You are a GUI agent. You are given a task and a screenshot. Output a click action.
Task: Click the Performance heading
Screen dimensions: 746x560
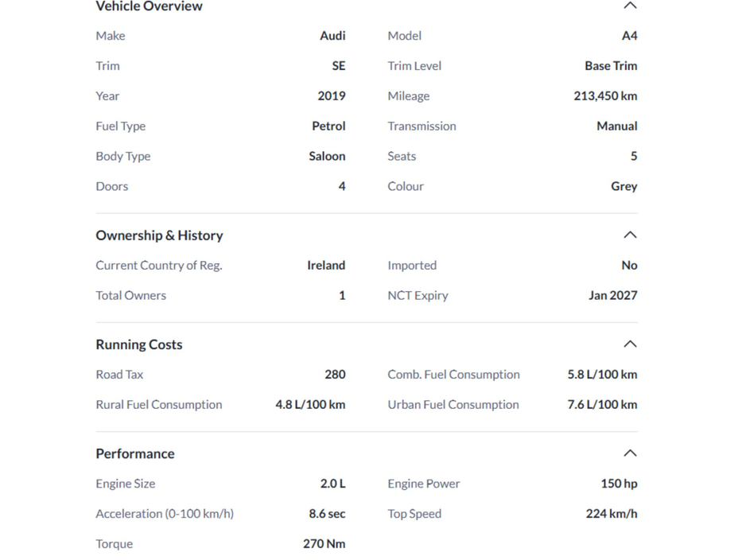[x=134, y=453]
